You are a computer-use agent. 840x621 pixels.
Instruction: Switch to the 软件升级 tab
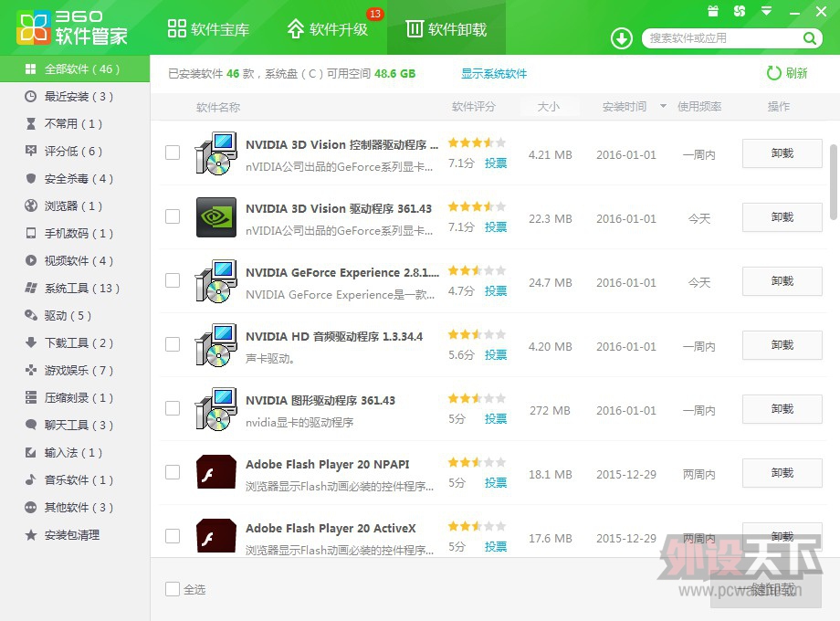pyautogui.click(x=327, y=29)
